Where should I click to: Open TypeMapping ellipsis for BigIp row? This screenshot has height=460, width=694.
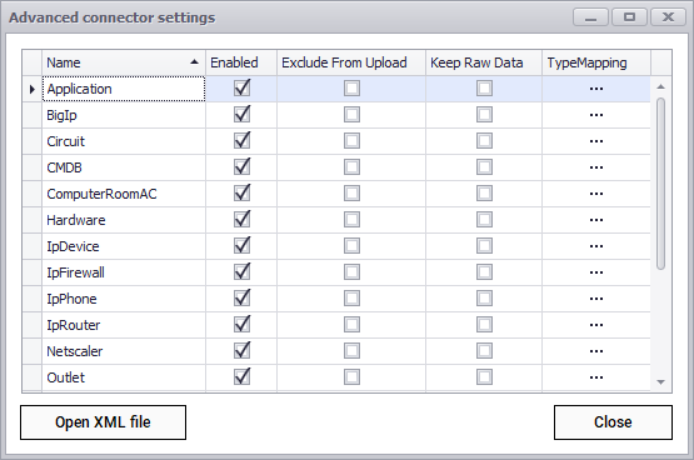[596, 115]
